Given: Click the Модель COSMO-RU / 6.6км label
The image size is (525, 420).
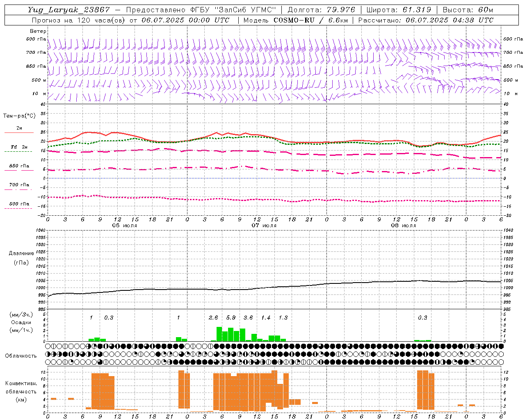Looking at the screenshot, I should click(295, 20).
